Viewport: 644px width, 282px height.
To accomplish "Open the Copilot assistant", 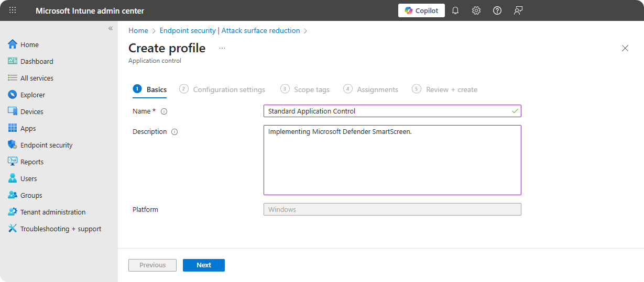I will (421, 10).
